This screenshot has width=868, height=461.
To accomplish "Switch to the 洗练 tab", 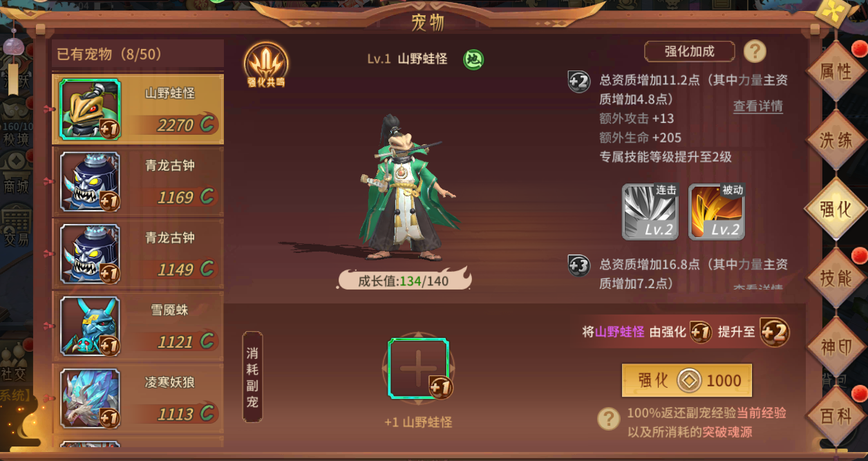I will pyautogui.click(x=836, y=140).
